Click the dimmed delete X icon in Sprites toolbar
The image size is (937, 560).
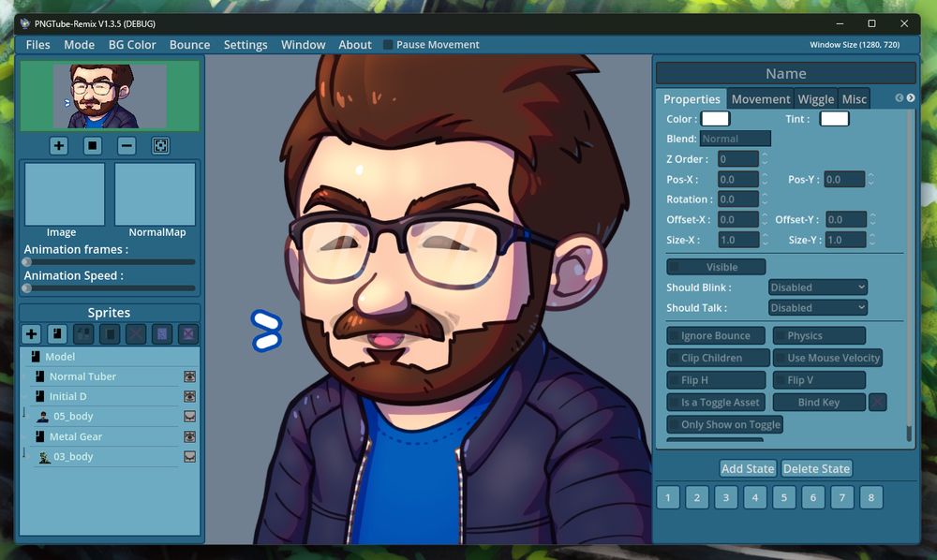(136, 334)
